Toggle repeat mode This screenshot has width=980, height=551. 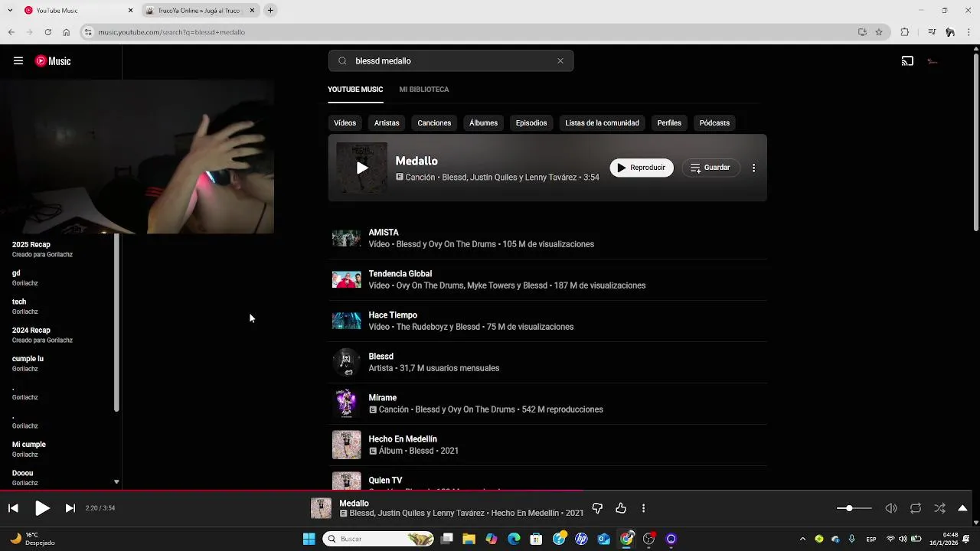point(915,508)
